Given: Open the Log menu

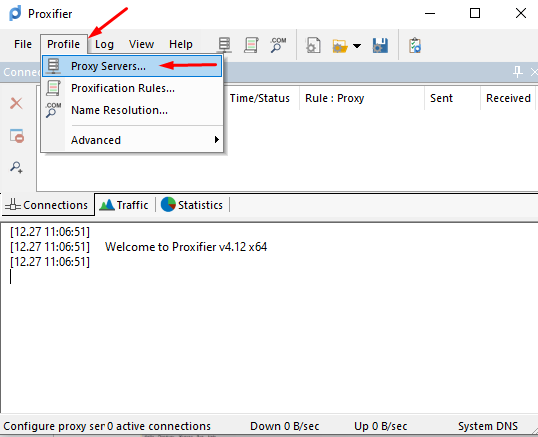Looking at the screenshot, I should 104,44.
